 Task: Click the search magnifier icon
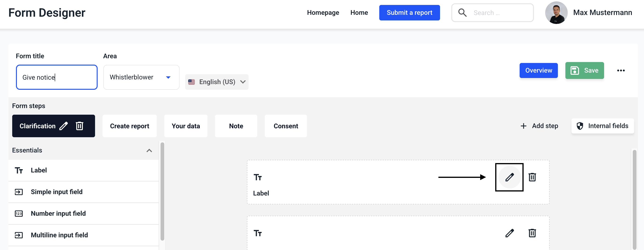click(462, 13)
